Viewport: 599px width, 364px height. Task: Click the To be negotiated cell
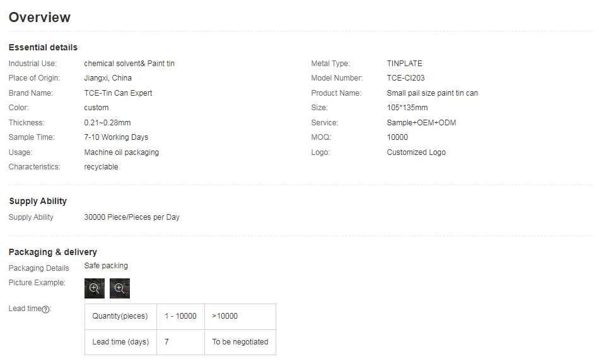(x=240, y=342)
